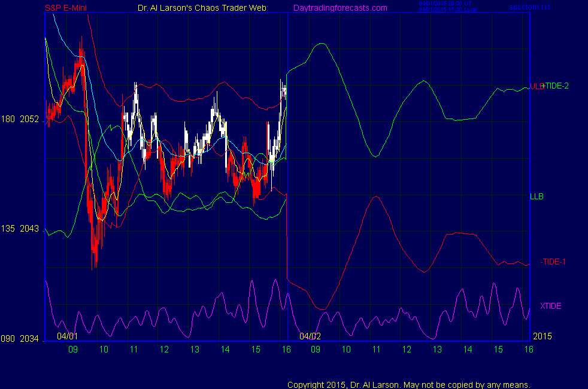Click the "16" hour label ending the 04/02 session

(x=529, y=350)
